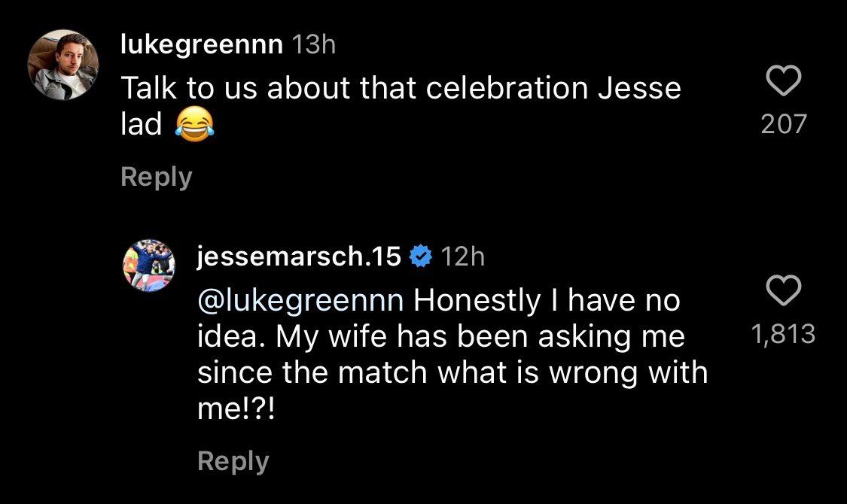Click the 13h timestamp on lukegreennn's comment
Screen dimensions: 847x504
(x=312, y=45)
